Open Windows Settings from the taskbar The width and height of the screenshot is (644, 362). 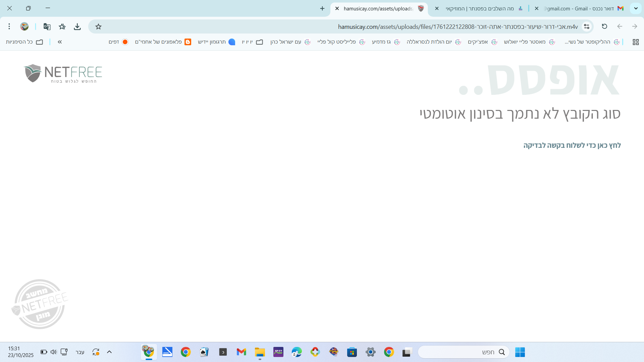[371, 352]
